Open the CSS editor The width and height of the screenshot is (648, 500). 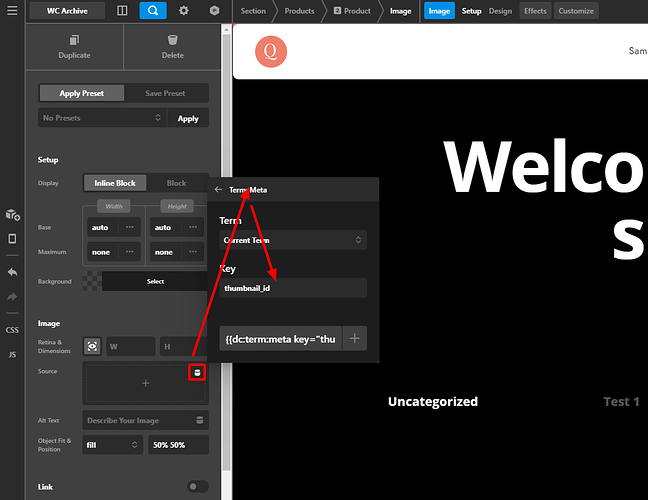pyautogui.click(x=12, y=330)
